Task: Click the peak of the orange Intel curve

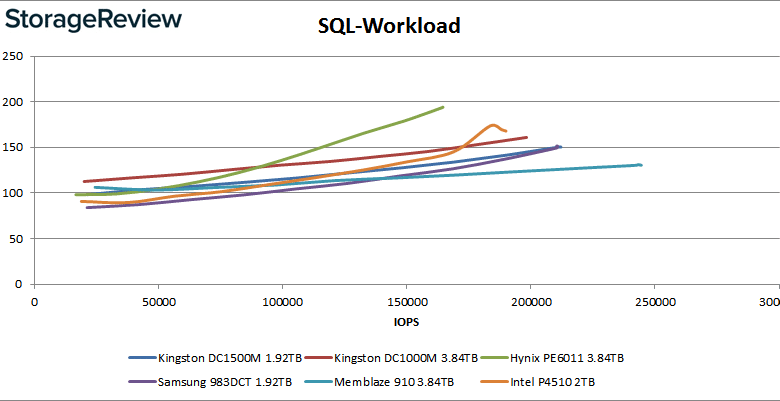Action: click(492, 125)
